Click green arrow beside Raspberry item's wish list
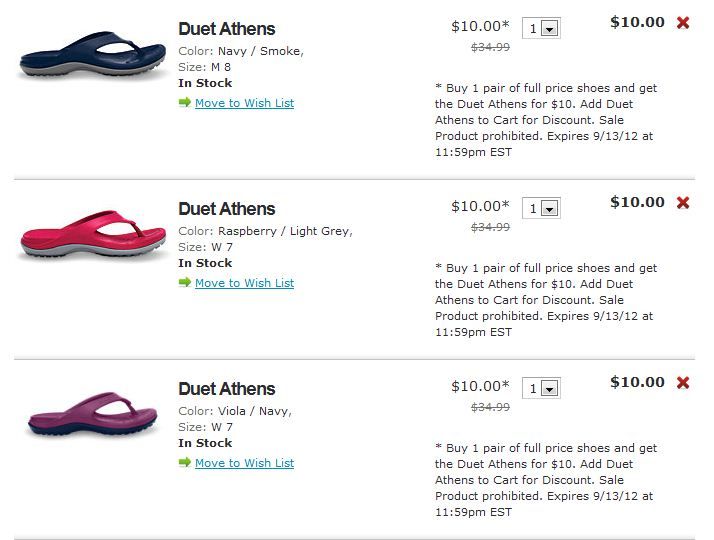Screen dimensions: 714x540 (185, 283)
